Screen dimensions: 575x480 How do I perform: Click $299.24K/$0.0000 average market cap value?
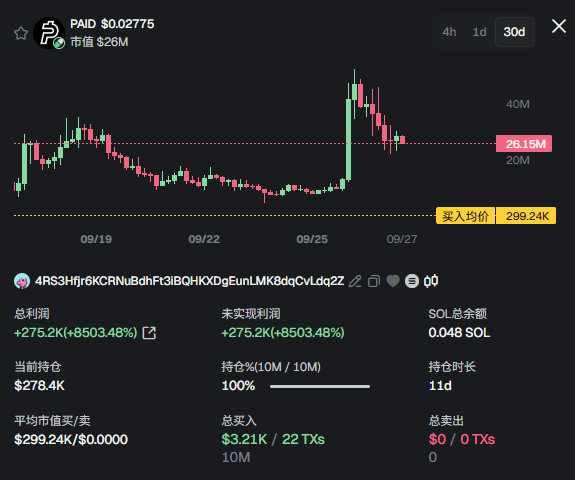71,439
